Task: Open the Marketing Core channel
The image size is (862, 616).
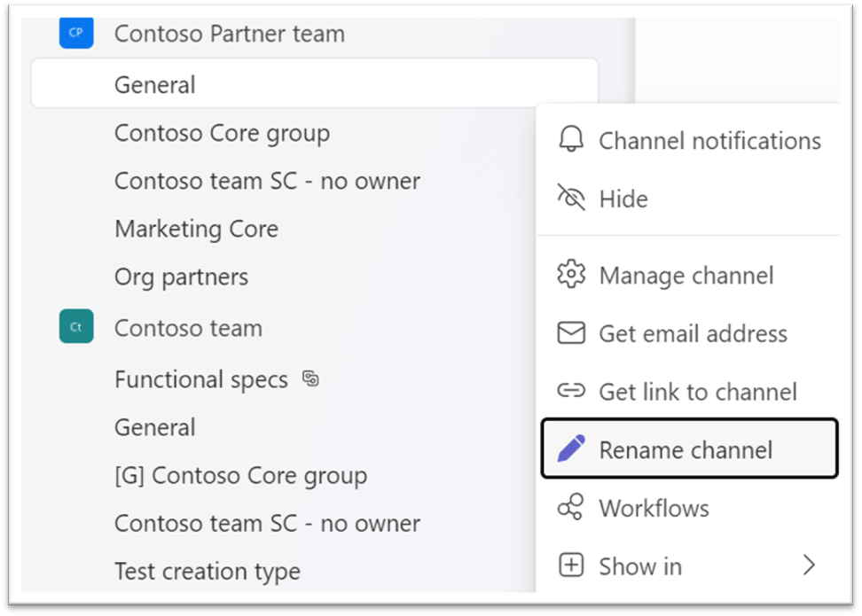Action: [x=196, y=229]
